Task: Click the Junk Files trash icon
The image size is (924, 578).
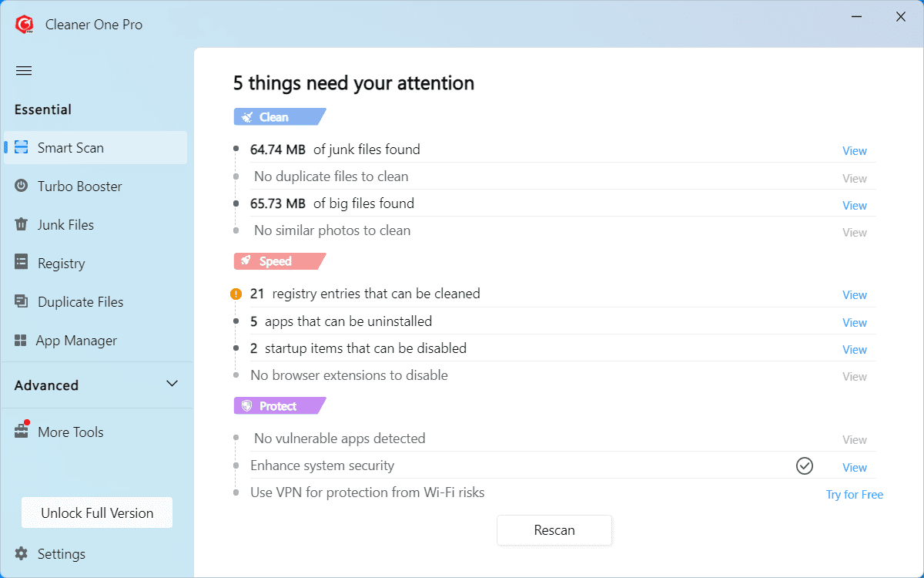Action: (x=22, y=224)
